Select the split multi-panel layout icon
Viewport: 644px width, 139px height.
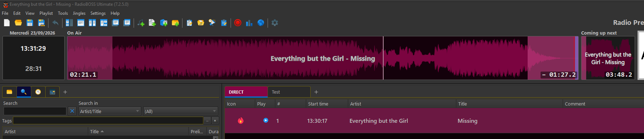coord(104,23)
